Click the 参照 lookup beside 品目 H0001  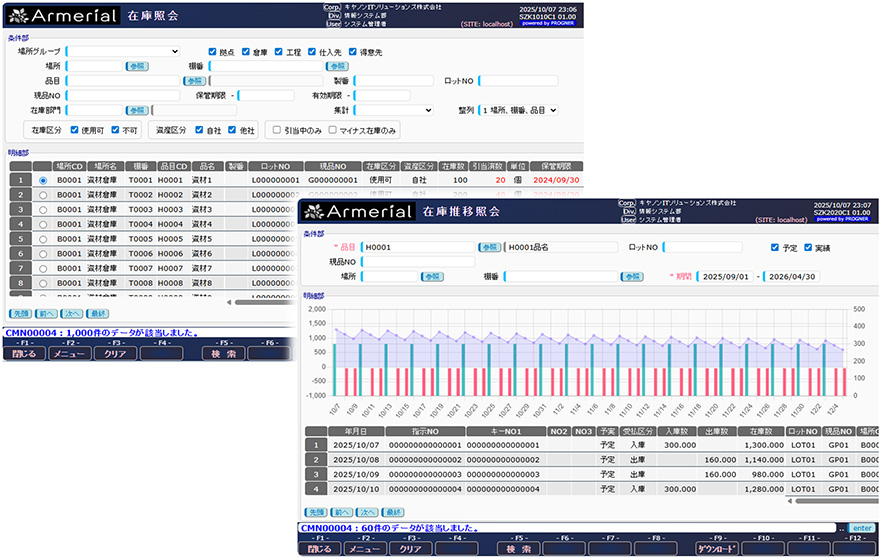[488, 247]
